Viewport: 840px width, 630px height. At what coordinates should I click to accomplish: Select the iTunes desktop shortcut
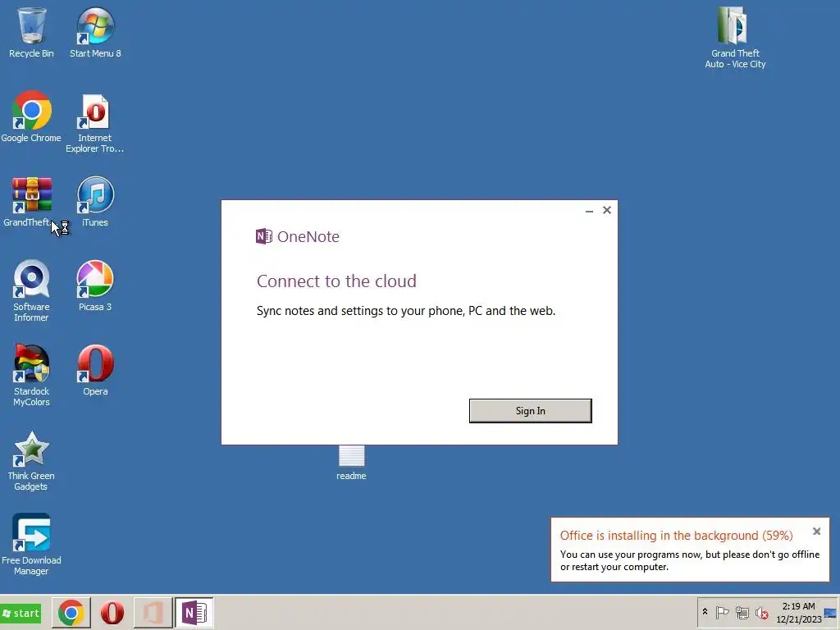[95, 202]
